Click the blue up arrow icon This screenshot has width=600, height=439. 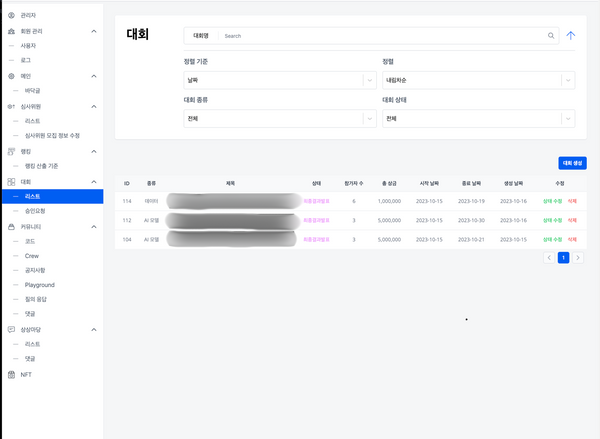click(571, 35)
